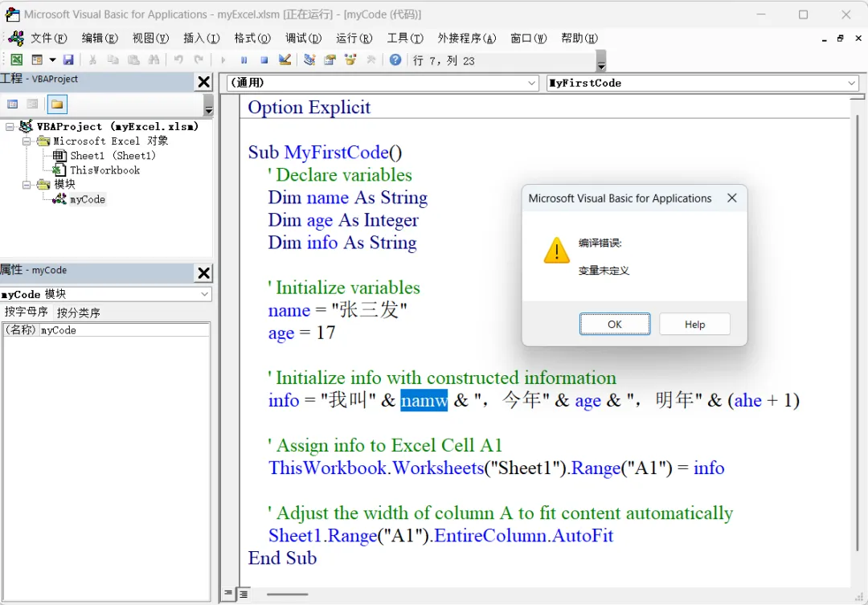
Task: Click the View Microsoft Excel toolbar icon
Action: (x=17, y=59)
